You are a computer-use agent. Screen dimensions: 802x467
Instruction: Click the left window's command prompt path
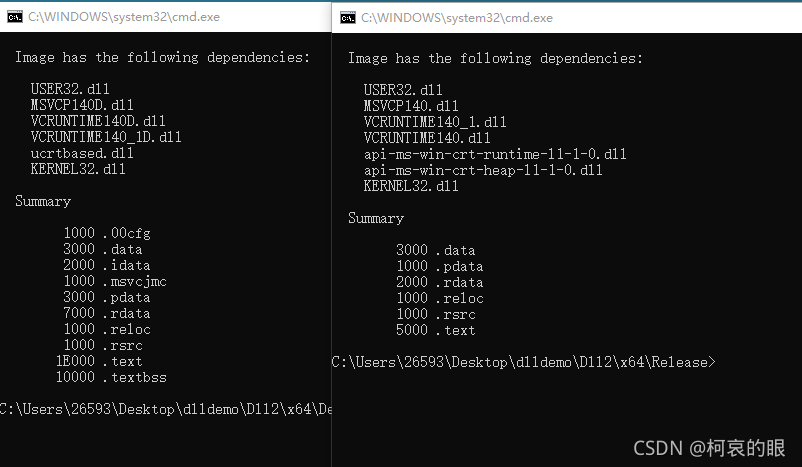point(166,409)
